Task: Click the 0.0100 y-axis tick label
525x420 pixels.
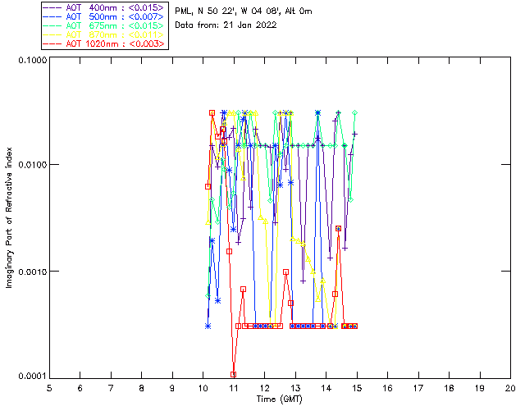Action: pyautogui.click(x=32, y=165)
